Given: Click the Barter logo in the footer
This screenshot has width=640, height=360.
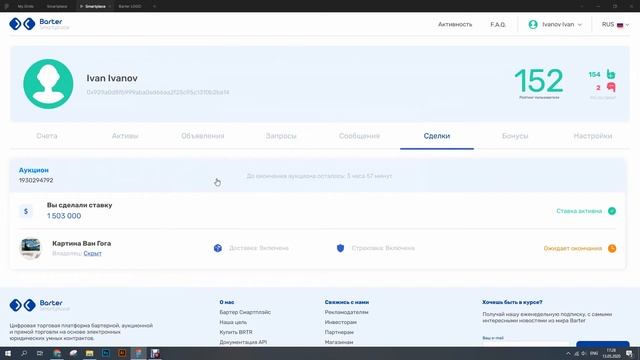Looking at the screenshot, I should tap(39, 305).
